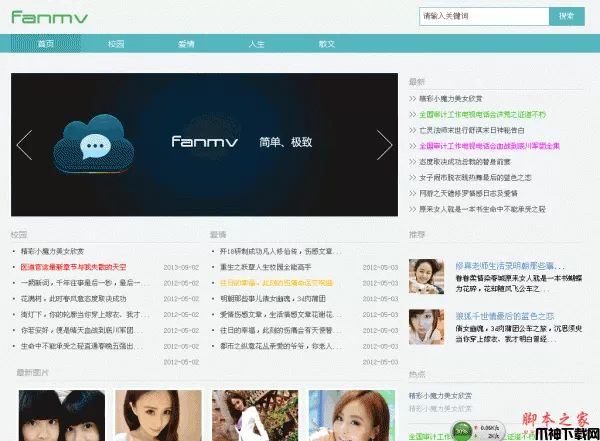Open the 人生 navigation tab
This screenshot has height=441, width=600.
(x=256, y=44)
